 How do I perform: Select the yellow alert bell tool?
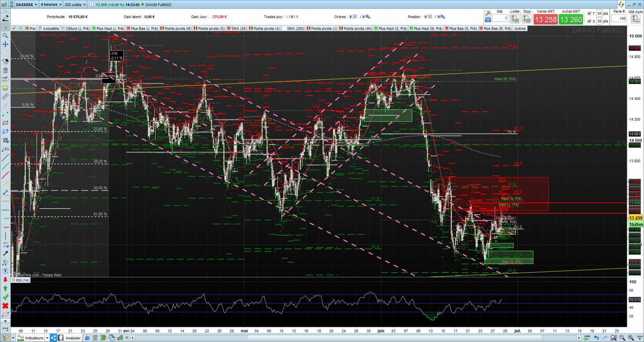(5, 88)
